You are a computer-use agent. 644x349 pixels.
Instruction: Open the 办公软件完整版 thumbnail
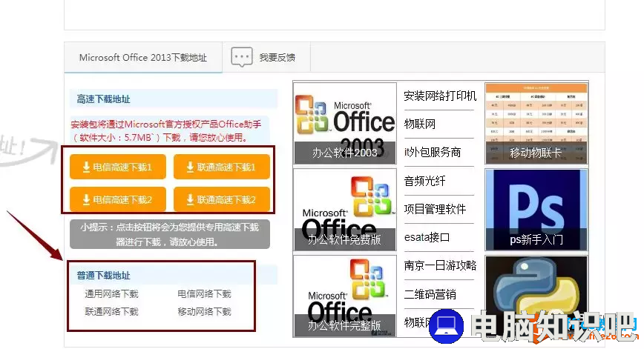(345, 296)
